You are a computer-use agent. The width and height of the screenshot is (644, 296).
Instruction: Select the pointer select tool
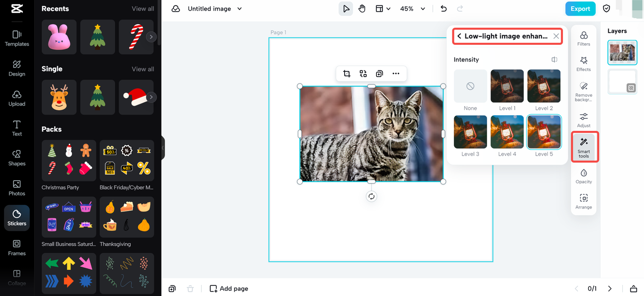pyautogui.click(x=346, y=9)
